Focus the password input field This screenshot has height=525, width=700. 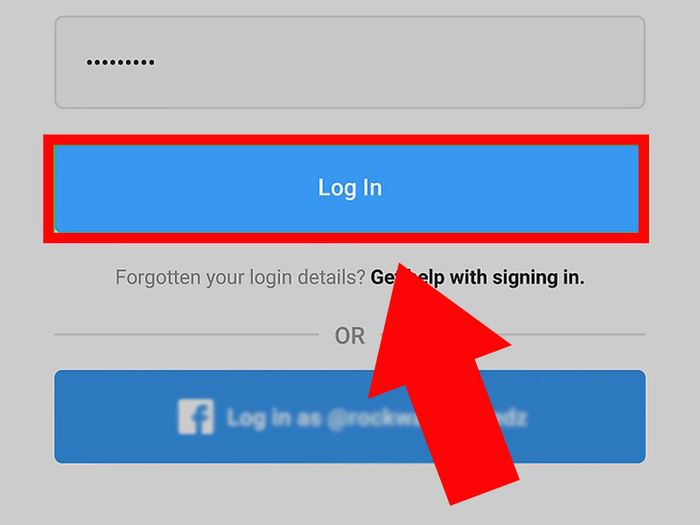point(350,62)
